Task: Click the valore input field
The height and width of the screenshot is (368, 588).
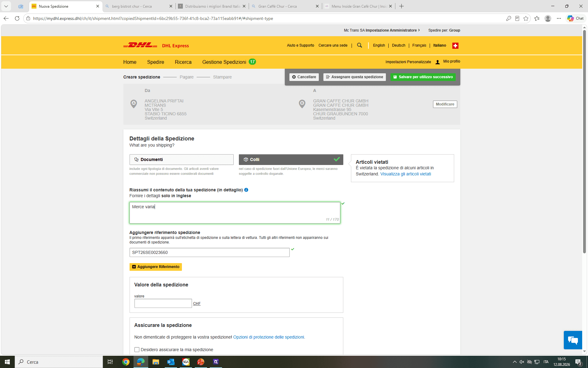Action: (163, 303)
